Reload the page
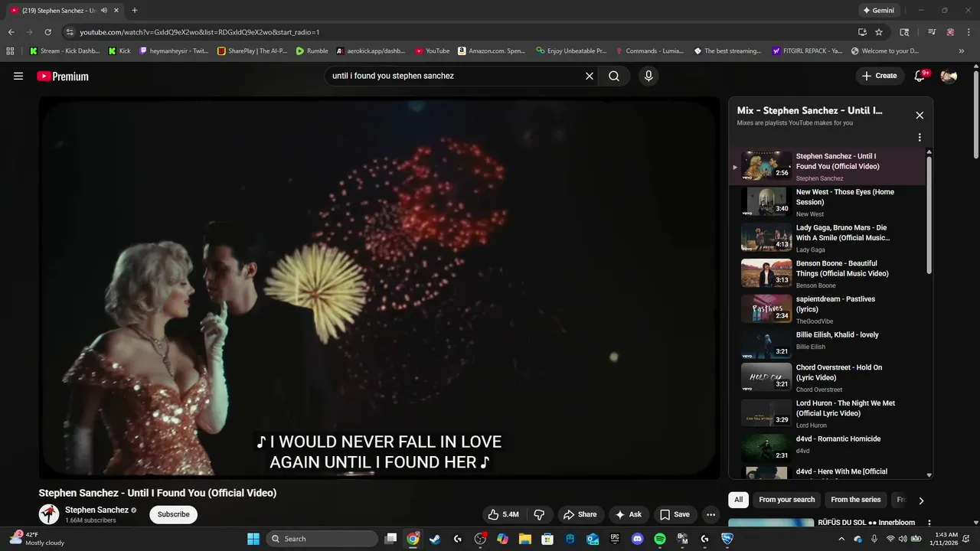Viewport: 980px width, 551px height. coord(47,32)
